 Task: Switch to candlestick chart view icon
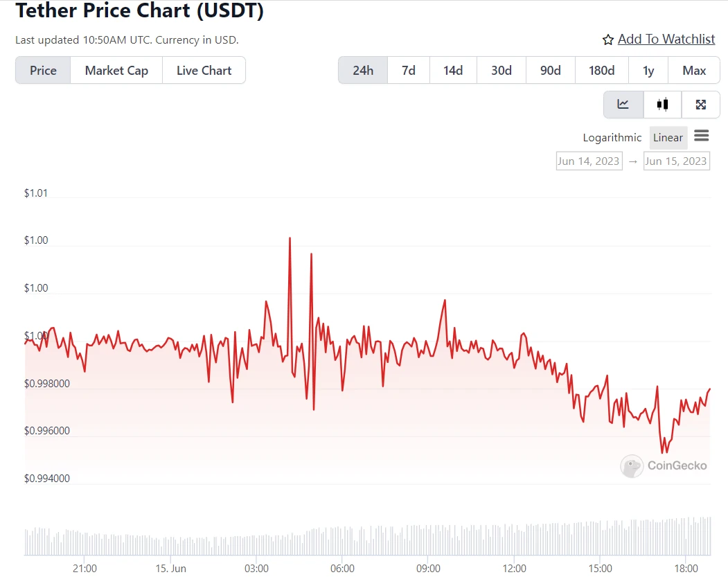coord(662,105)
